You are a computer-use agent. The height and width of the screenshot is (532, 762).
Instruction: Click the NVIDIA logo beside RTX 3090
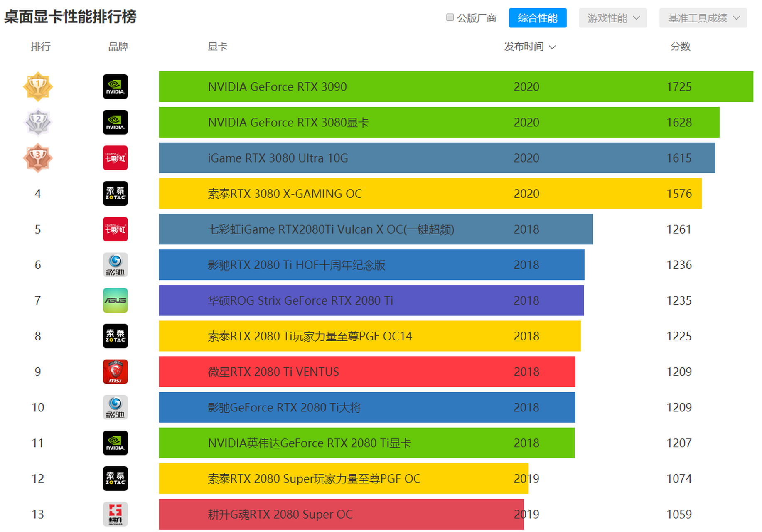coord(115,86)
